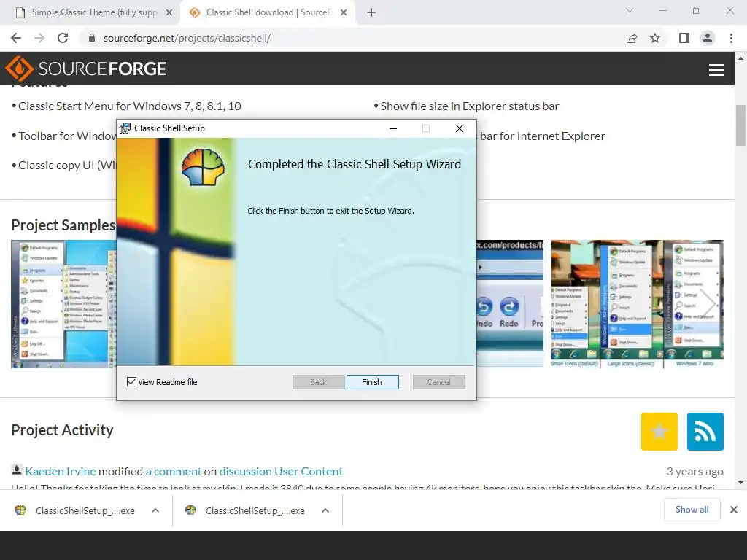Select the Classic Shell download tab

point(267,12)
